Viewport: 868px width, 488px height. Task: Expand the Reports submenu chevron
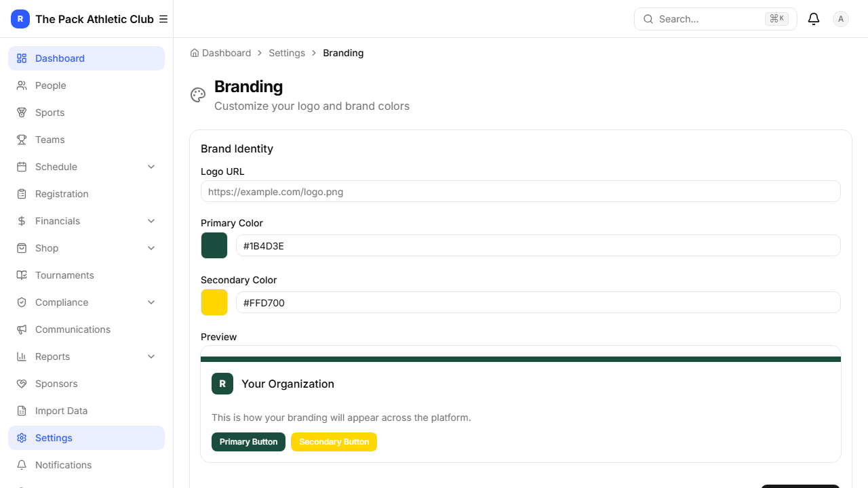click(x=151, y=357)
